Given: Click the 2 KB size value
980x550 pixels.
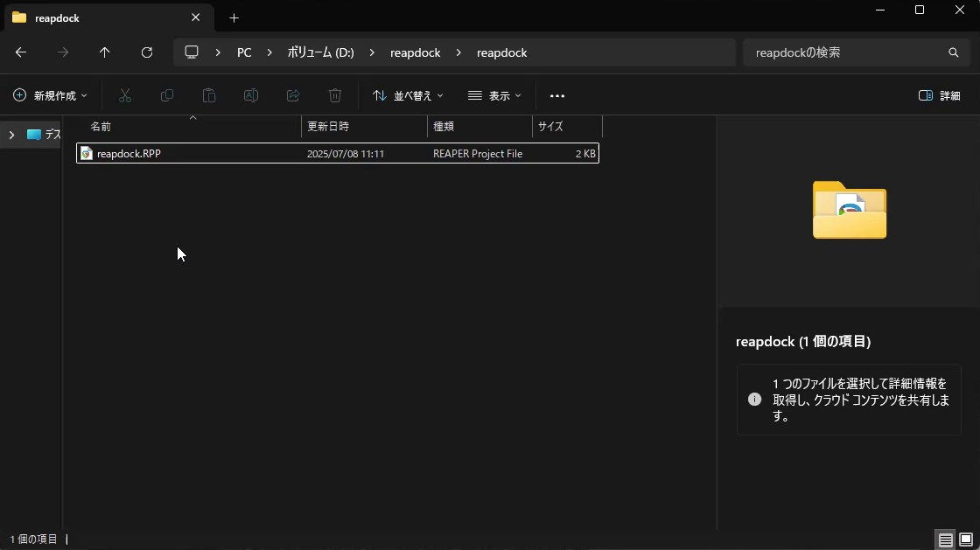Looking at the screenshot, I should coord(585,154).
